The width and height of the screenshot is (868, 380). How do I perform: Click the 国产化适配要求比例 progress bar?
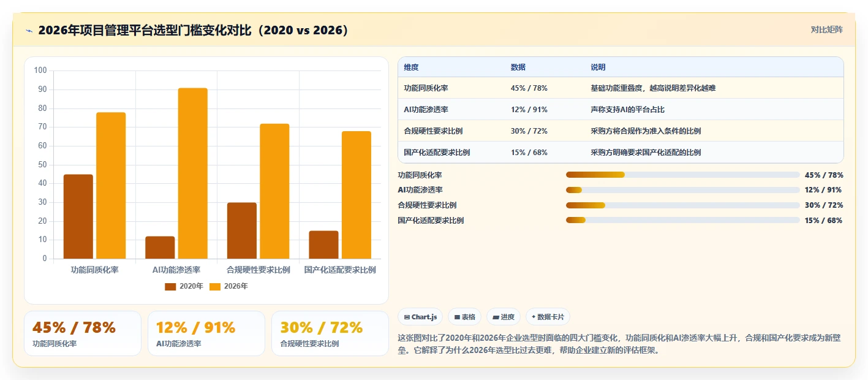coord(683,220)
